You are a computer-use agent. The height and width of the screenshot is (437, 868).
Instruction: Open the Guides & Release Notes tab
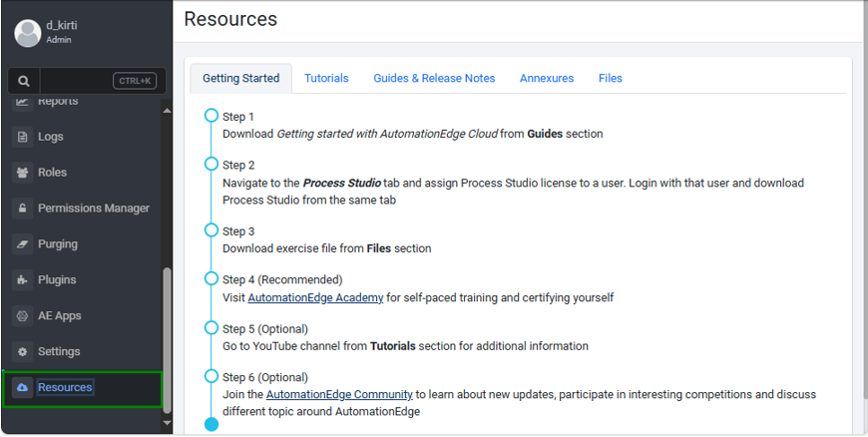[x=434, y=78]
